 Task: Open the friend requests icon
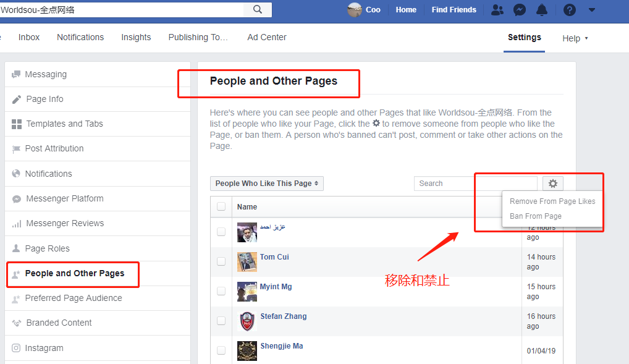coord(497,10)
